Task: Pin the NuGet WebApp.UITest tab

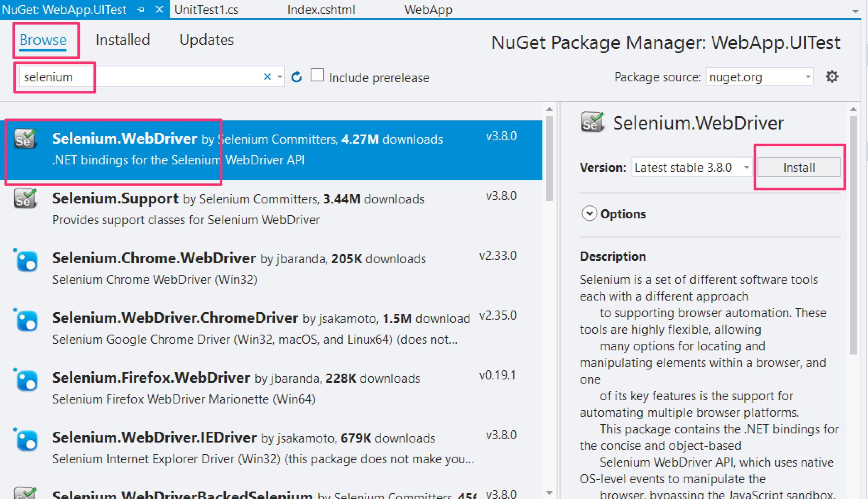Action: pyautogui.click(x=141, y=10)
